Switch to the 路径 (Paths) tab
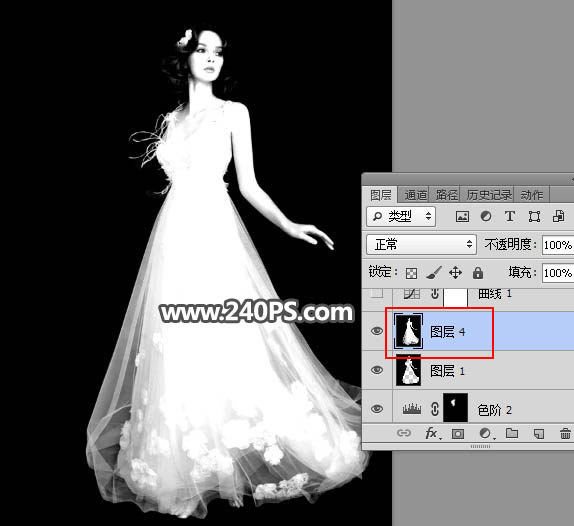Viewport: 574px width, 526px height. [446, 195]
